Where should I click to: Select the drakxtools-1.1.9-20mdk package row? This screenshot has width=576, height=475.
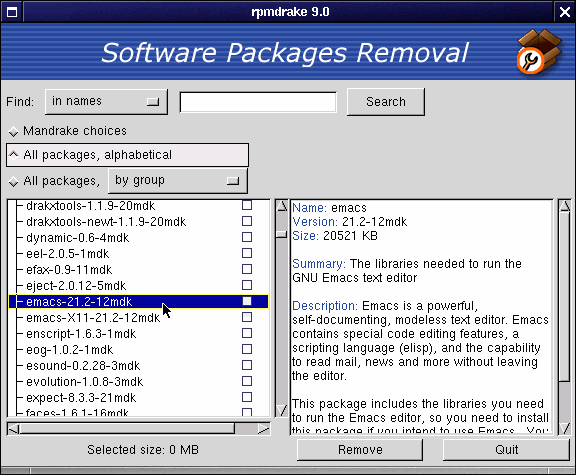coord(91,206)
